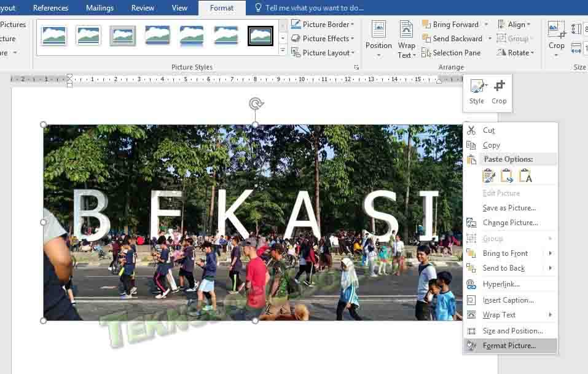Choose Hyperlink from the context menu
Image resolution: width=588 pixels, height=374 pixels.
[x=511, y=284]
